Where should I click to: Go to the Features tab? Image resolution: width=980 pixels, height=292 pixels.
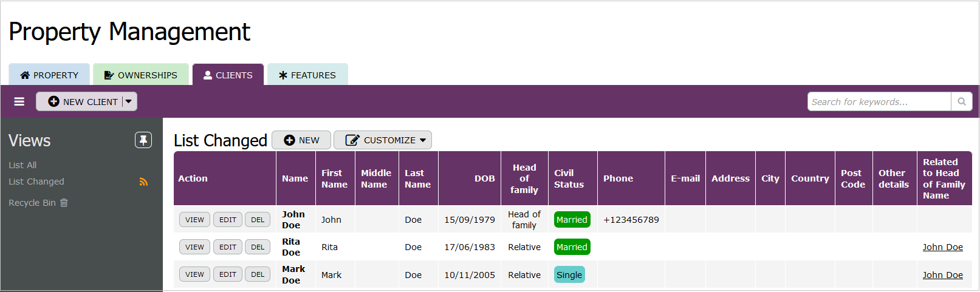[307, 75]
